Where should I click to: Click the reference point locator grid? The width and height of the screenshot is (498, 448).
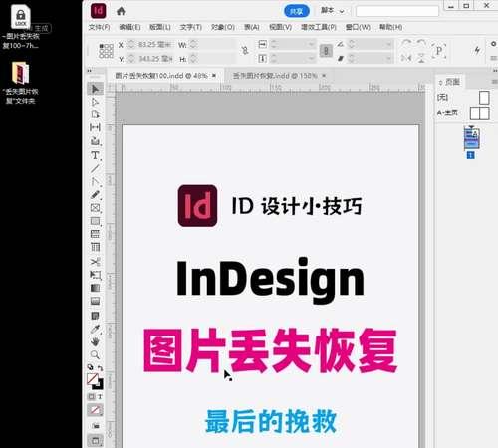point(107,51)
